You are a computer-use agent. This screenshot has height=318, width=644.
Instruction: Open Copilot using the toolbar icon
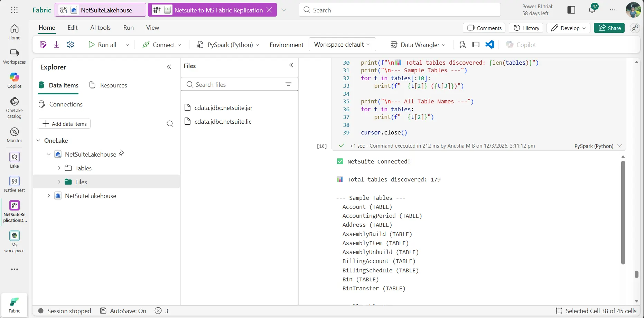521,45
